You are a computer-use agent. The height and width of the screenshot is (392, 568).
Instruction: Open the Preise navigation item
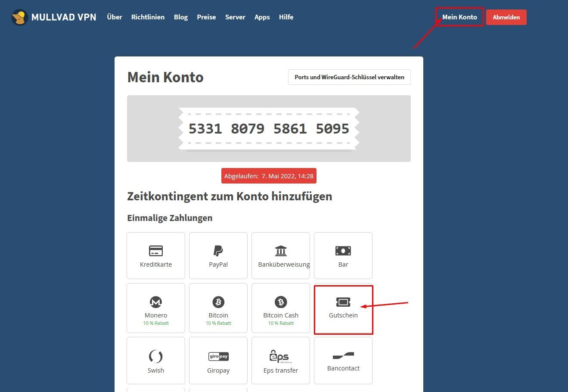click(x=206, y=17)
